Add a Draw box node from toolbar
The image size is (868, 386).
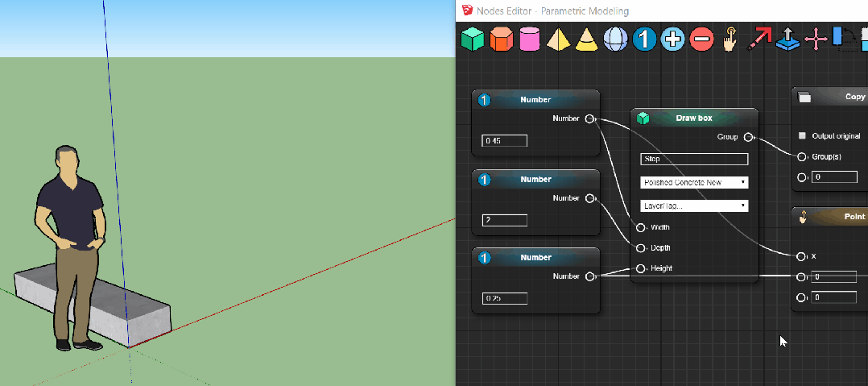[x=472, y=39]
